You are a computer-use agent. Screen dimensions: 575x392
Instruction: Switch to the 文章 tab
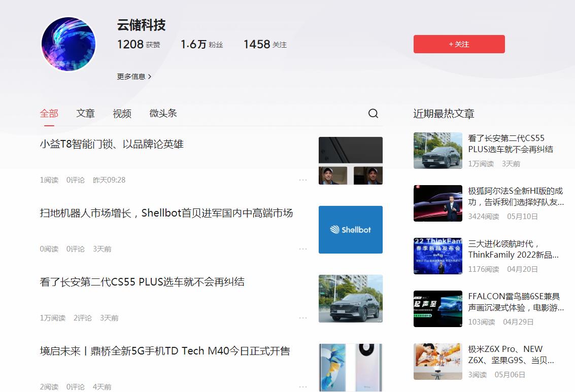pyautogui.click(x=85, y=114)
